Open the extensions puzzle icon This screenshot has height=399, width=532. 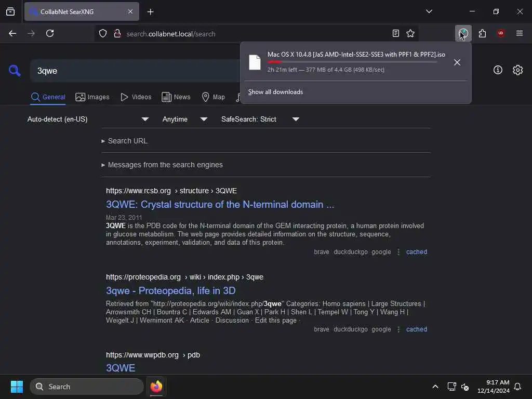coord(482,33)
